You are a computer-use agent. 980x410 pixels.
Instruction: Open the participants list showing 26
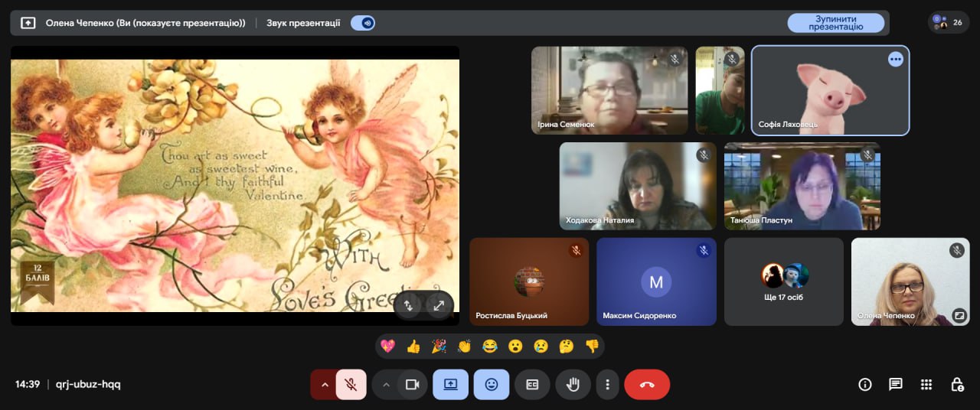[x=949, y=23]
